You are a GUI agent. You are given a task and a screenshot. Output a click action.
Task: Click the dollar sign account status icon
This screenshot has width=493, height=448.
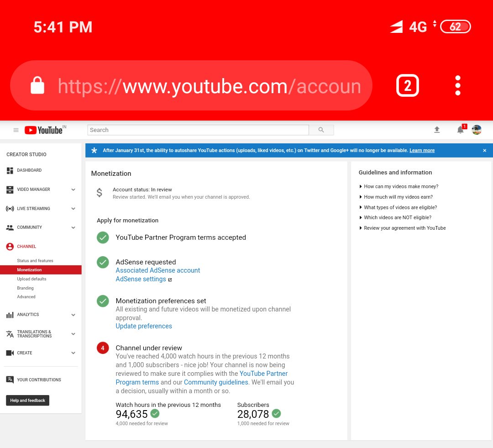click(x=100, y=193)
